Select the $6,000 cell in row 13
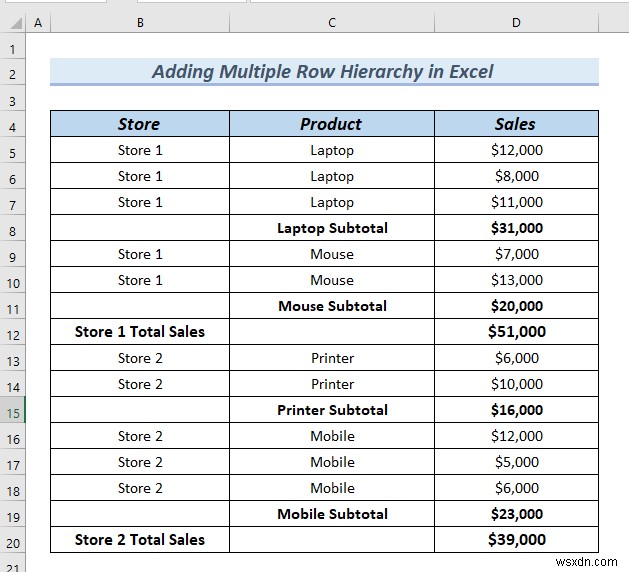Image resolution: width=629 pixels, height=572 pixels. [x=516, y=358]
